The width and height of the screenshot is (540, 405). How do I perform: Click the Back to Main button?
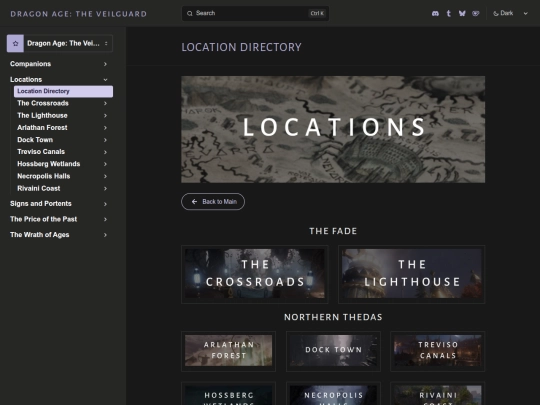pyautogui.click(x=213, y=201)
